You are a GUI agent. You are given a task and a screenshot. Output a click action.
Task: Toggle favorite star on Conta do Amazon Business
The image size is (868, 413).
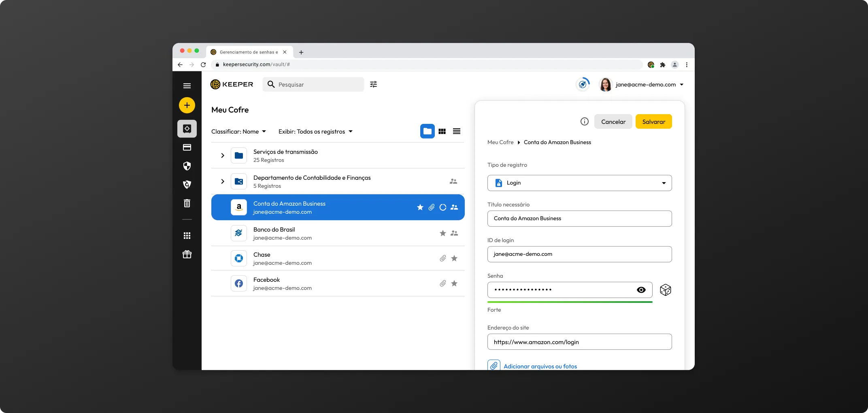420,207
